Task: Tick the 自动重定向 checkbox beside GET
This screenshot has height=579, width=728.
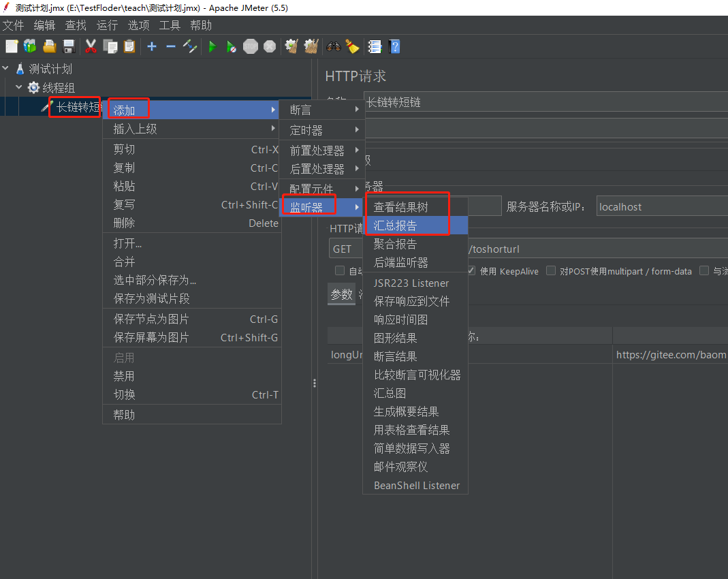Action: (x=340, y=271)
